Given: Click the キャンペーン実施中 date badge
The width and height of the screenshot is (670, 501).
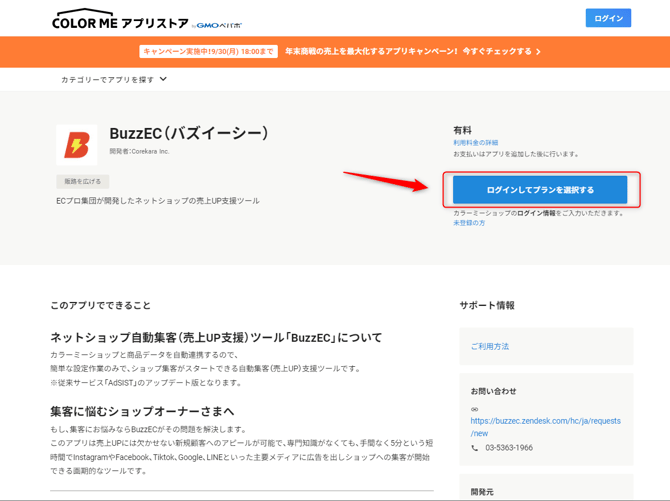Looking at the screenshot, I should point(209,52).
